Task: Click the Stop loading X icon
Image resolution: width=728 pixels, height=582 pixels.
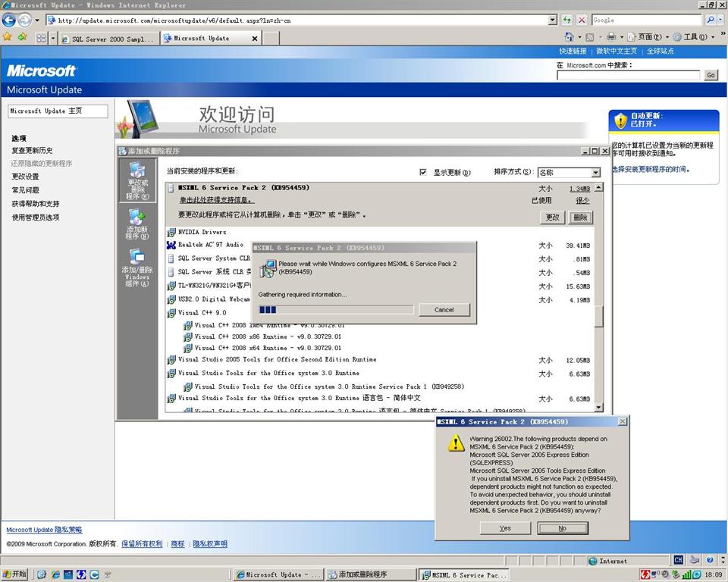Action: 582,20
